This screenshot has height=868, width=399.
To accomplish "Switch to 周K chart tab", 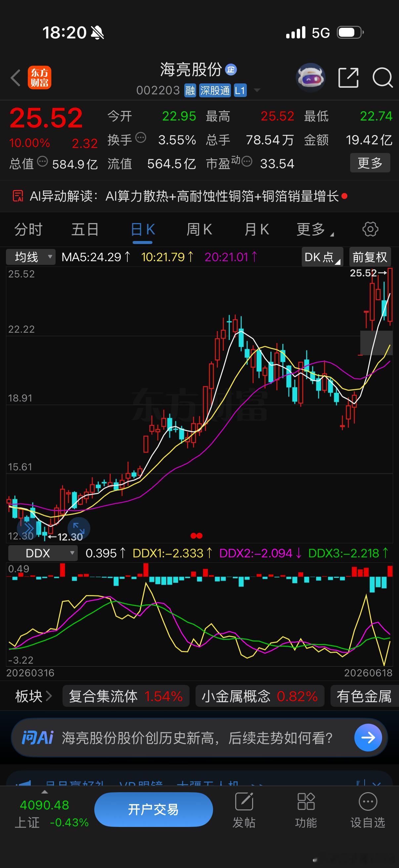I will [199, 229].
